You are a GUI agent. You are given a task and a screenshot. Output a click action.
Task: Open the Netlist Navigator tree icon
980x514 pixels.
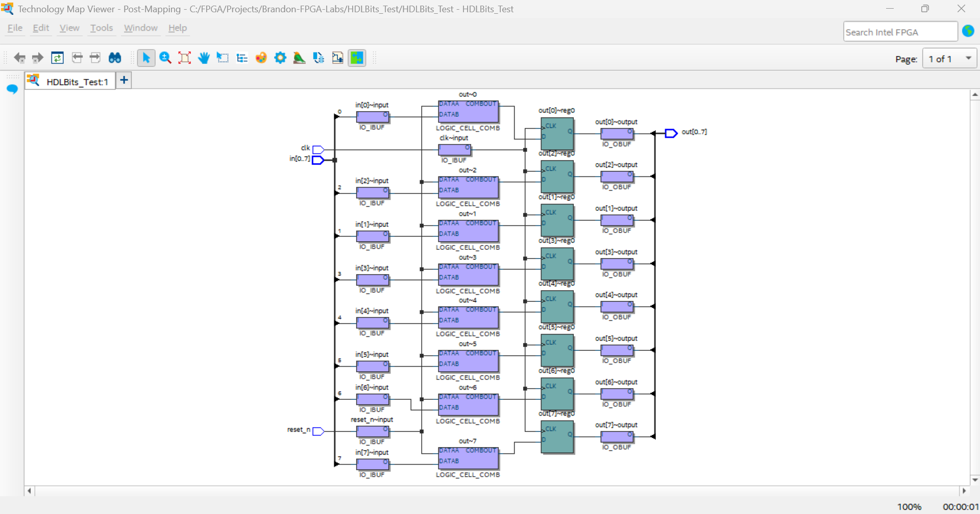[x=242, y=58]
